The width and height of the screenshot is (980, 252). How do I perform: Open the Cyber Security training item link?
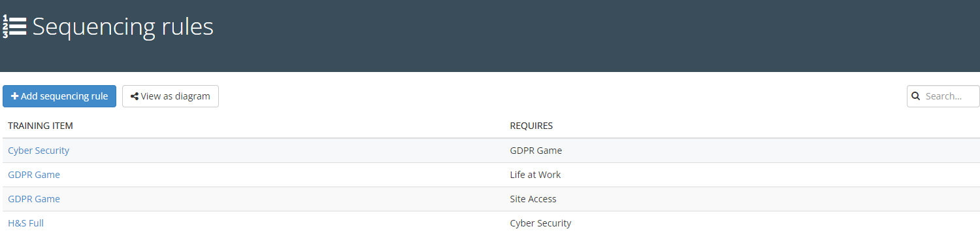click(39, 151)
